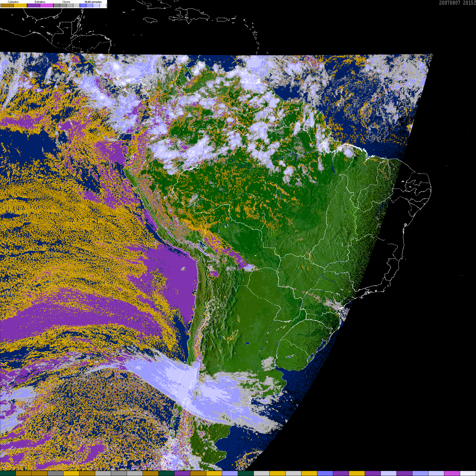Click the 20070807 2015Z timestamp text

coord(457,3)
